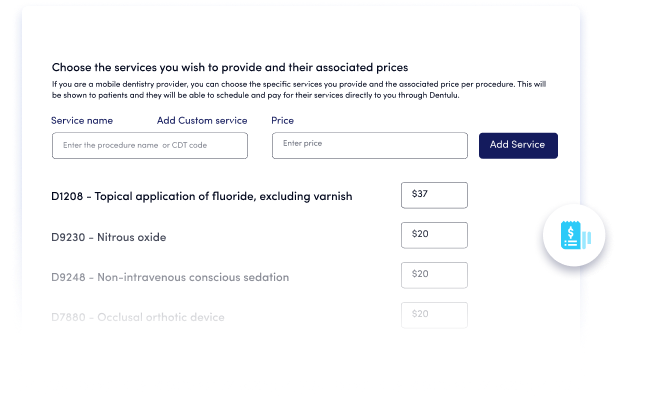649x418 pixels.
Task: Click the Add Service button
Action: 518,145
